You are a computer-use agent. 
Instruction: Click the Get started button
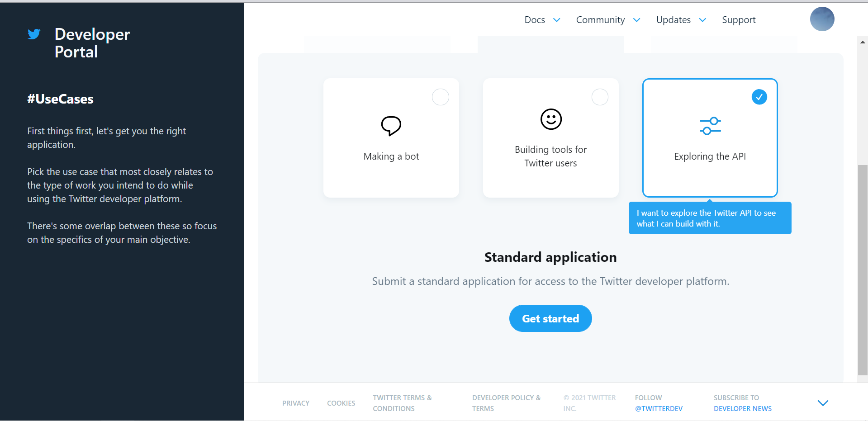(550, 318)
